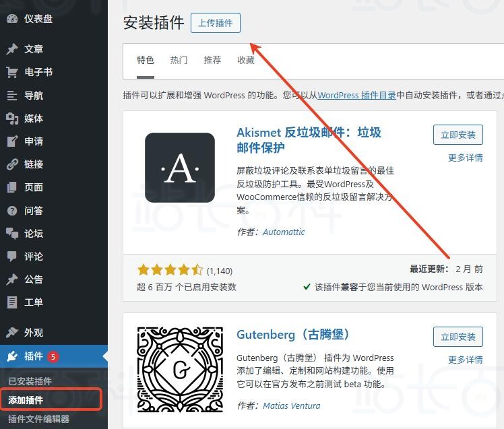Open the Automattic author link
The height and width of the screenshot is (429, 504).
(x=284, y=232)
